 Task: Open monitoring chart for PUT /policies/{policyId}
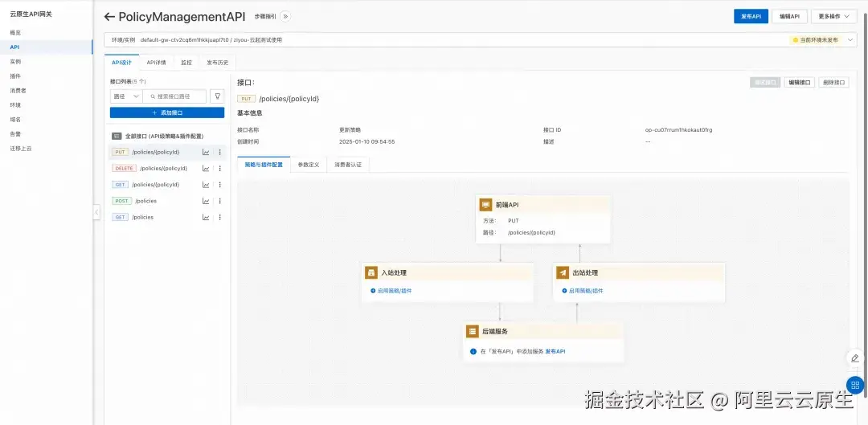pos(206,152)
